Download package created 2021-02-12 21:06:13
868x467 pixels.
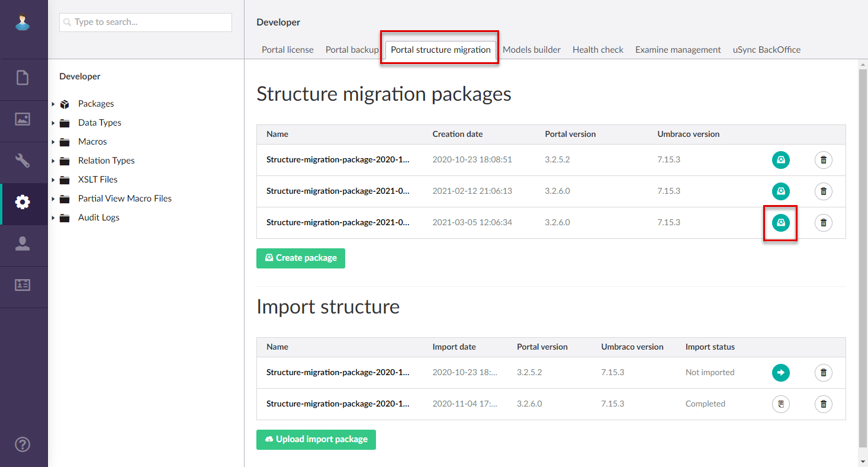click(x=781, y=191)
